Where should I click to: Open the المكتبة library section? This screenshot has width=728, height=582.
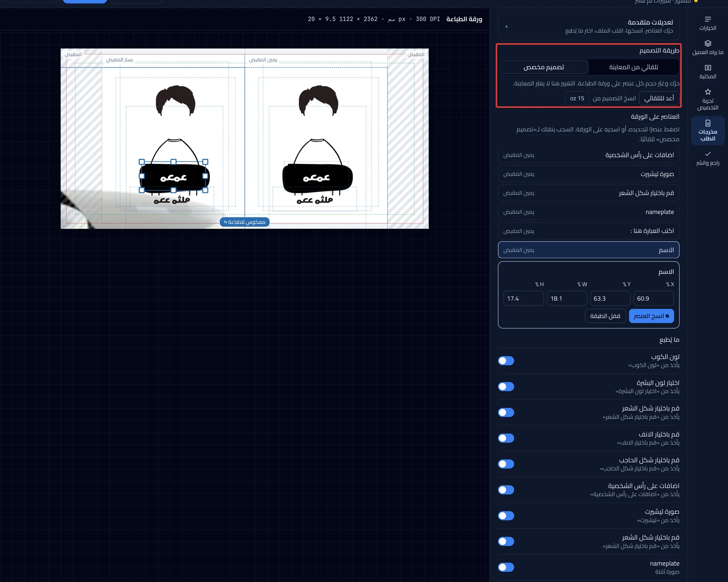pyautogui.click(x=707, y=72)
